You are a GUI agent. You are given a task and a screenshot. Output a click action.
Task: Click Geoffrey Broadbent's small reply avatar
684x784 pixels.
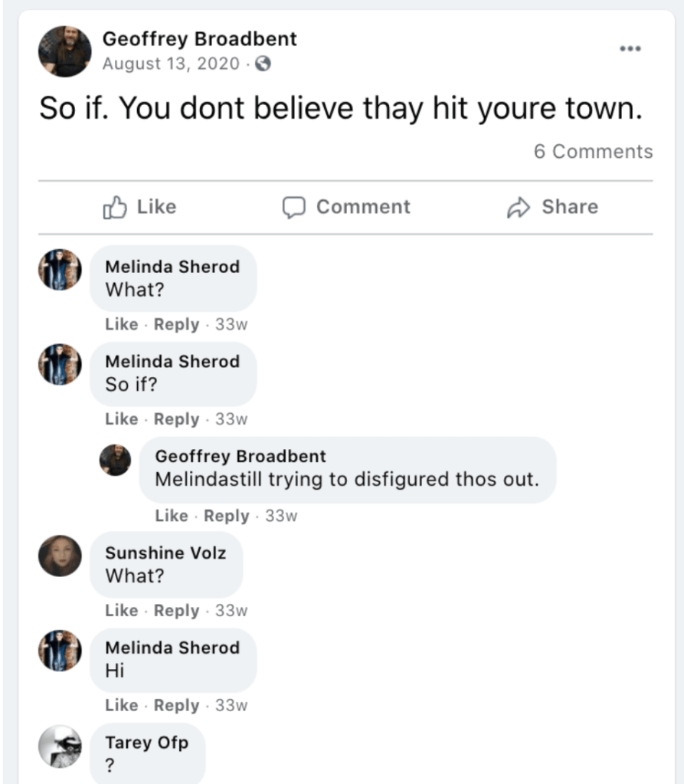(115, 460)
